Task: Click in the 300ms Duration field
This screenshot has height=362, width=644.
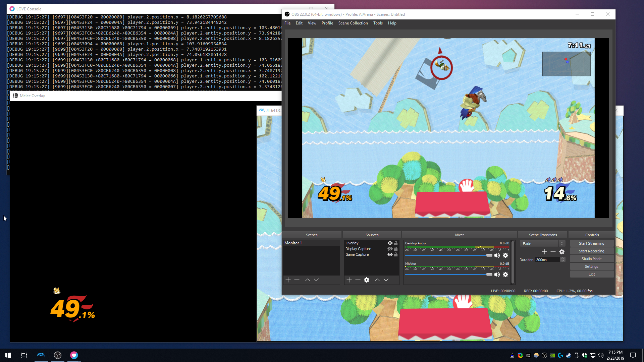Action: pos(547,260)
